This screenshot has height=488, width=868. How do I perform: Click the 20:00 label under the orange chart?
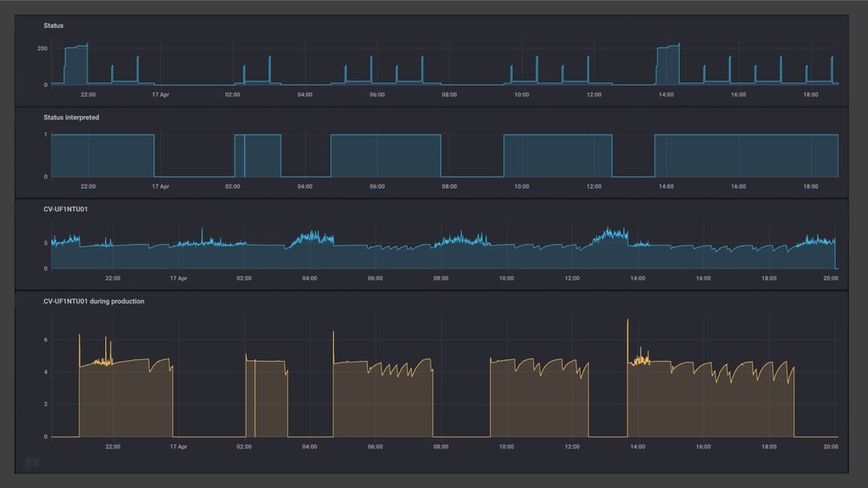[831, 446]
